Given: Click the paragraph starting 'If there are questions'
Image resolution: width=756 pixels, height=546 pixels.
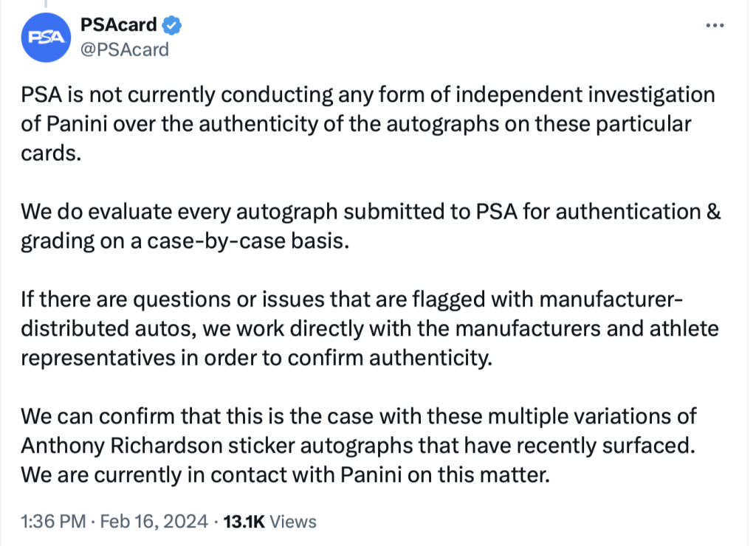Looking at the screenshot, I should coord(370,328).
